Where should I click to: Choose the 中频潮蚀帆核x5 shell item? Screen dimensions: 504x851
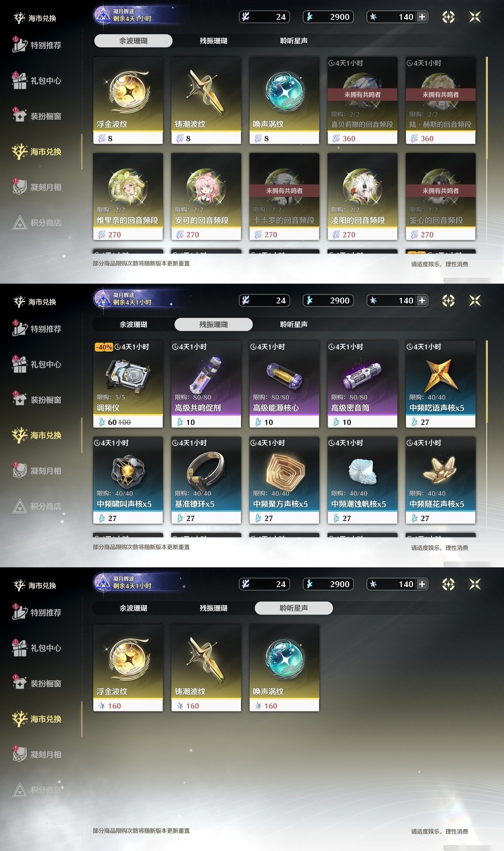[362, 480]
